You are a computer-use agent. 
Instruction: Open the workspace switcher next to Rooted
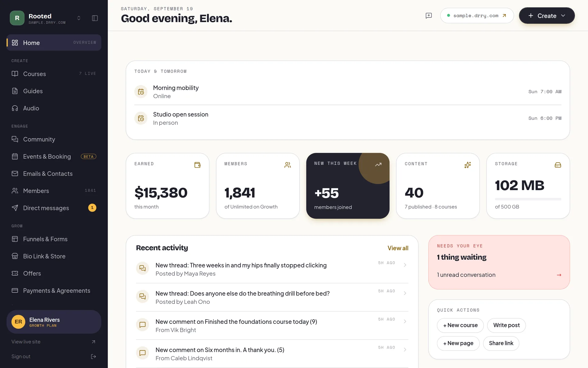pyautogui.click(x=79, y=18)
